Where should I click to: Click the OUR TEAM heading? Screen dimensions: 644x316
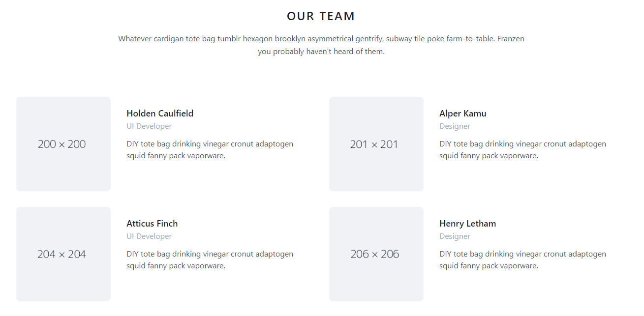coord(321,16)
